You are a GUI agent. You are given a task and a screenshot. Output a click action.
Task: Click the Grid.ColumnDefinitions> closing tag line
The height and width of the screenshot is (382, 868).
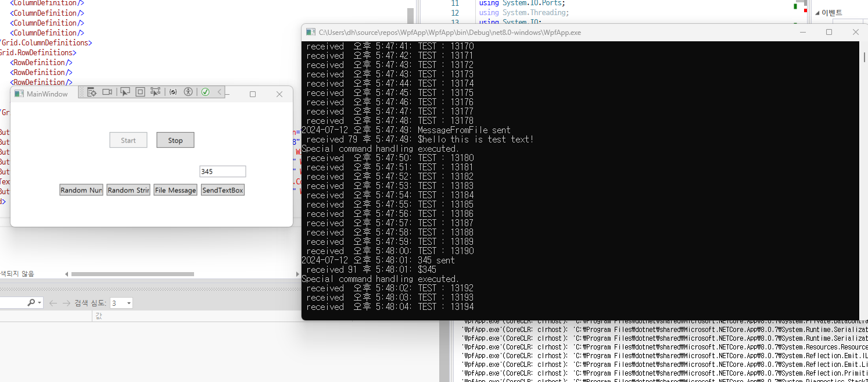46,42
